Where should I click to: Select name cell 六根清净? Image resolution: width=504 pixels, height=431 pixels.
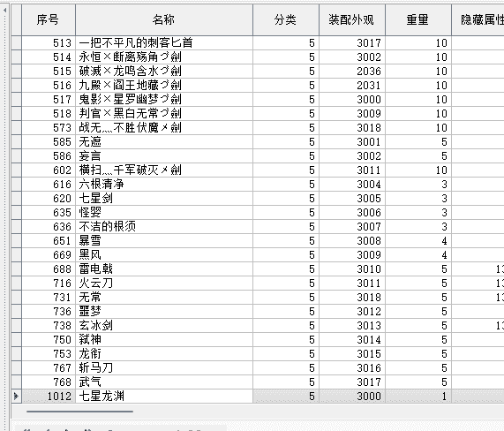pos(164,185)
